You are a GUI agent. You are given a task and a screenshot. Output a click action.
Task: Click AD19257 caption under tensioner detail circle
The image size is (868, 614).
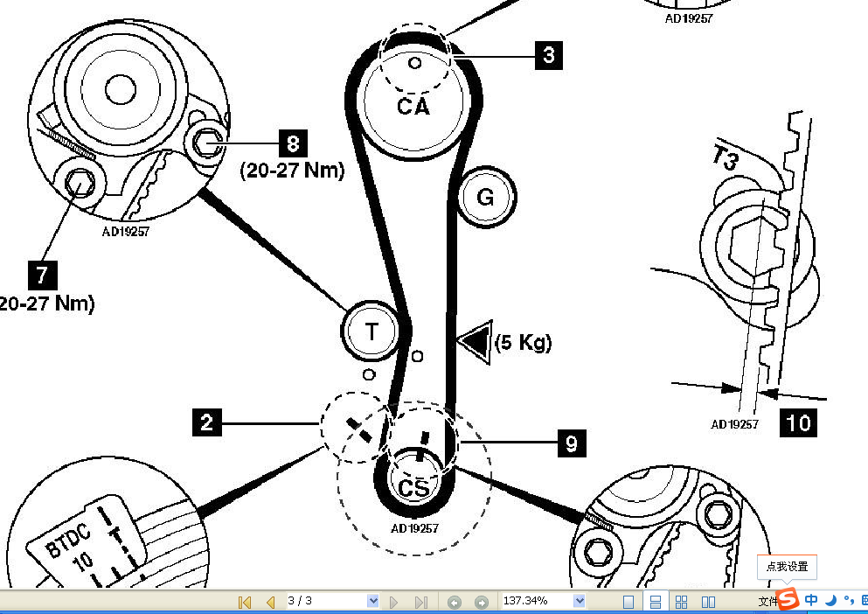pyautogui.click(x=126, y=232)
